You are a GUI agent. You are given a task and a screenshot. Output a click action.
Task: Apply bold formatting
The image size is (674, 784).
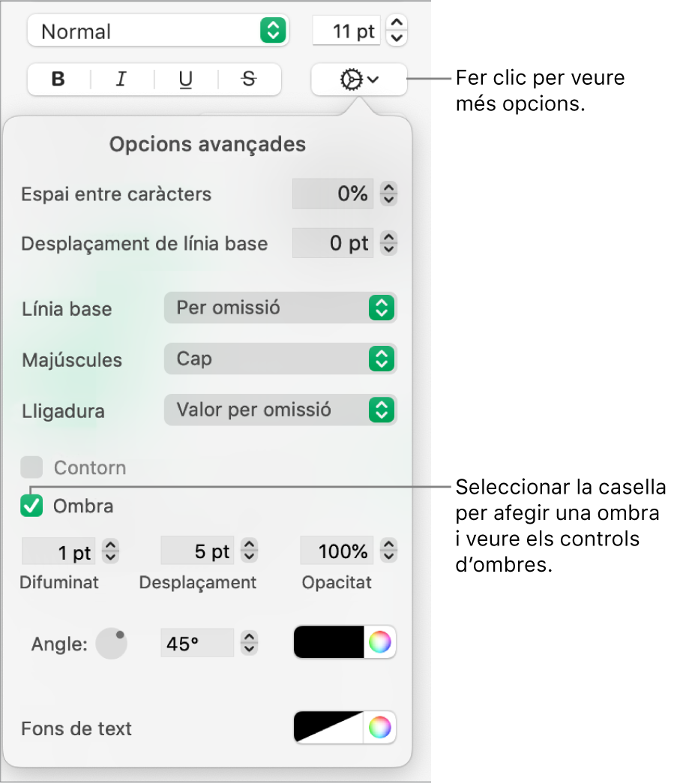click(x=58, y=80)
